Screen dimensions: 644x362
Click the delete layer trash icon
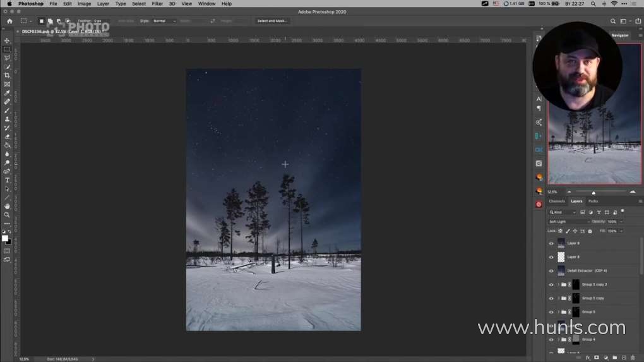(633, 358)
